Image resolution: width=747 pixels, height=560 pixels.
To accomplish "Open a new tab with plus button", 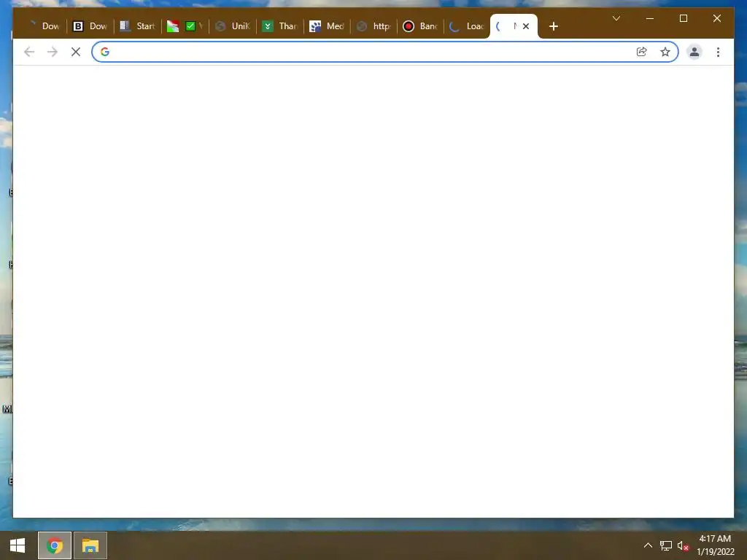I will pos(553,26).
